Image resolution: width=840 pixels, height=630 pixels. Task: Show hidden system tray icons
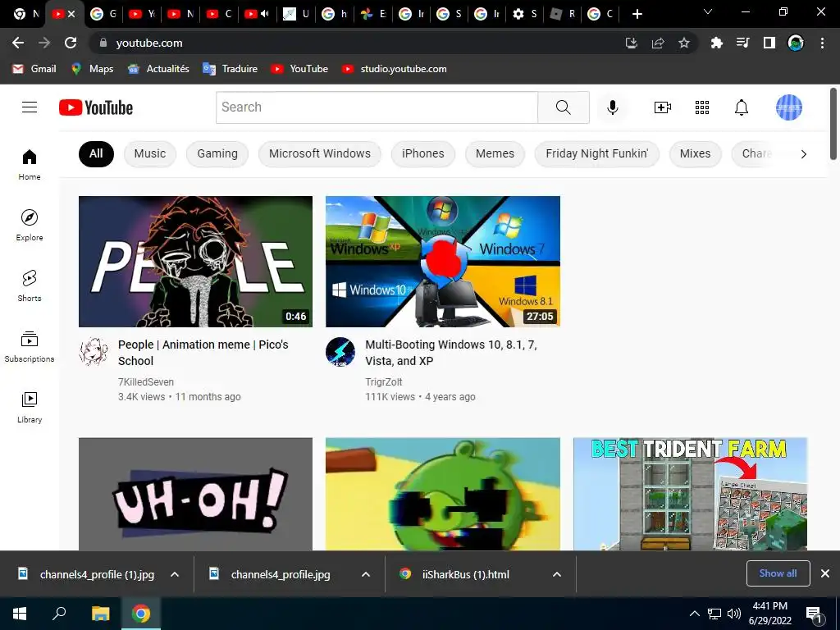(x=694, y=614)
